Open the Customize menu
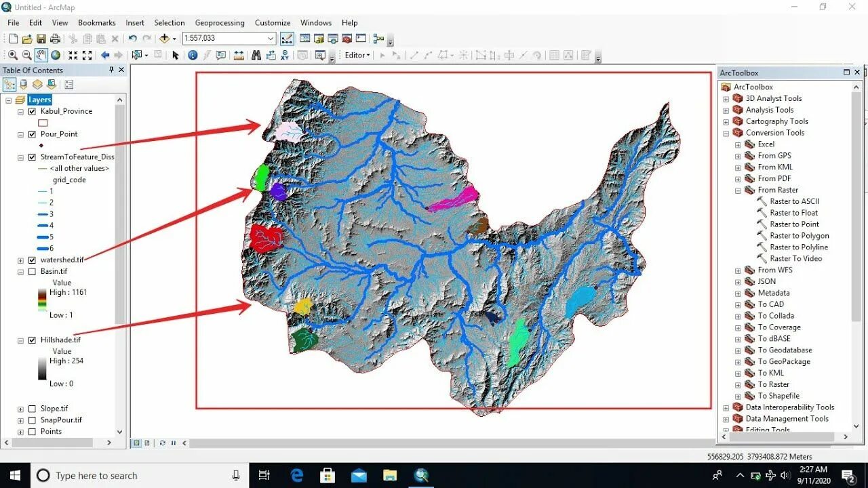 click(273, 23)
